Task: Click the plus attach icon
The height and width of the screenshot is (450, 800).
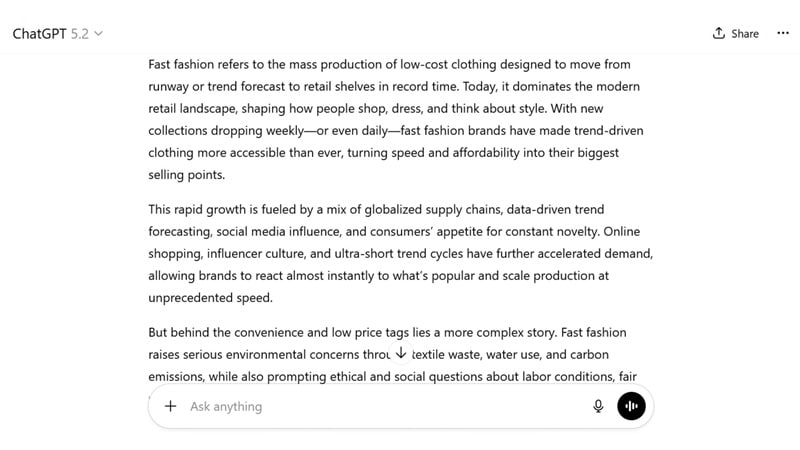Action: click(x=170, y=406)
